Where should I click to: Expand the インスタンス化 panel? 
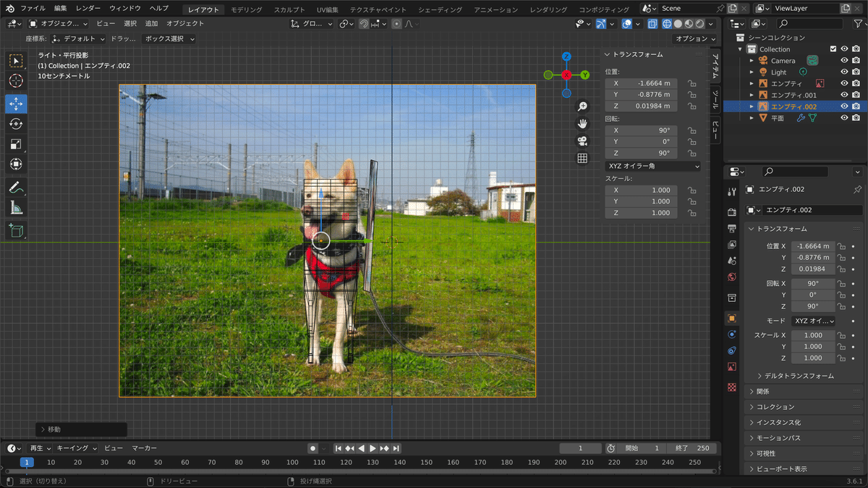point(804,422)
